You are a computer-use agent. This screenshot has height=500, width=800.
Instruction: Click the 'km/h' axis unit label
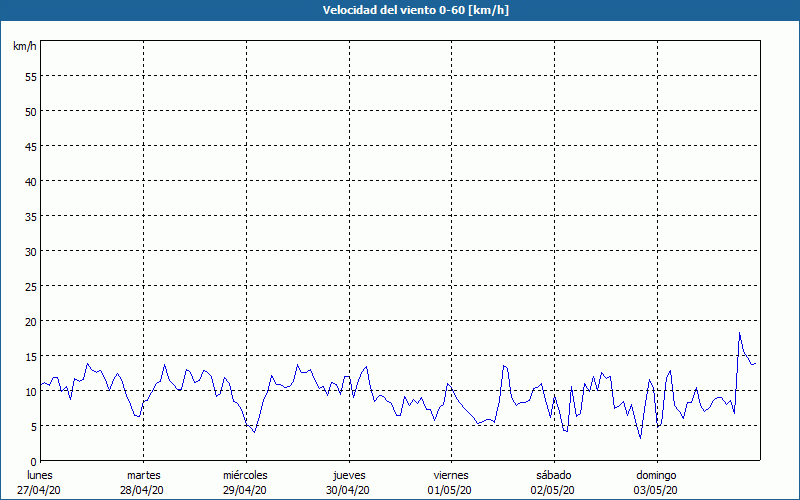(25, 46)
